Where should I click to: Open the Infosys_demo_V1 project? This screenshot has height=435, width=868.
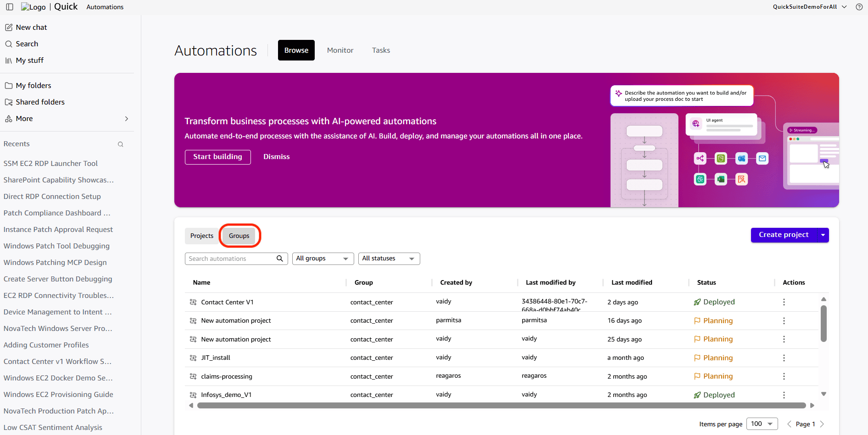(x=226, y=395)
